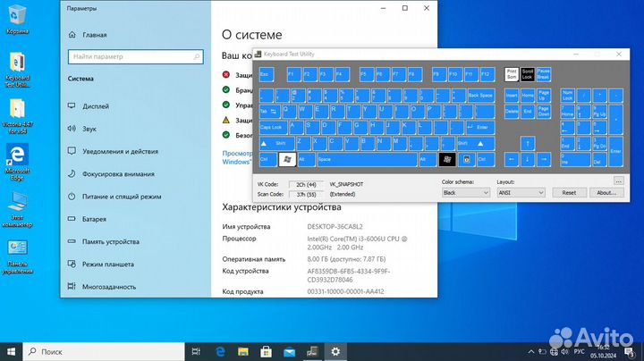Open Питание и спящий режим page
644x361 pixels.
122,197
